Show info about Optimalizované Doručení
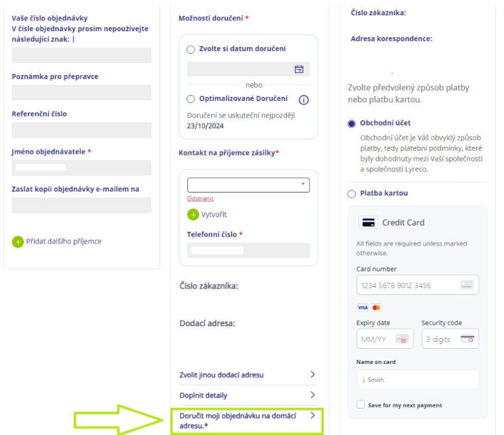Viewport: 504px width, 435px height. pyautogui.click(x=303, y=100)
